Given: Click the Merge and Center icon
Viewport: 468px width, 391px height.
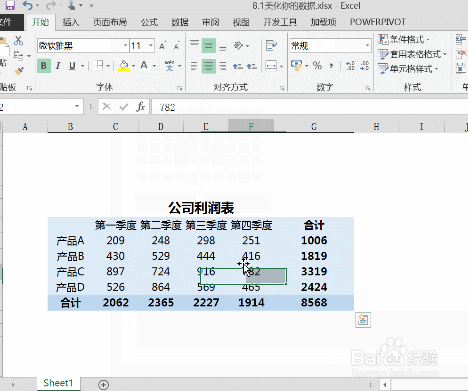Looking at the screenshot, I should coord(271,66).
